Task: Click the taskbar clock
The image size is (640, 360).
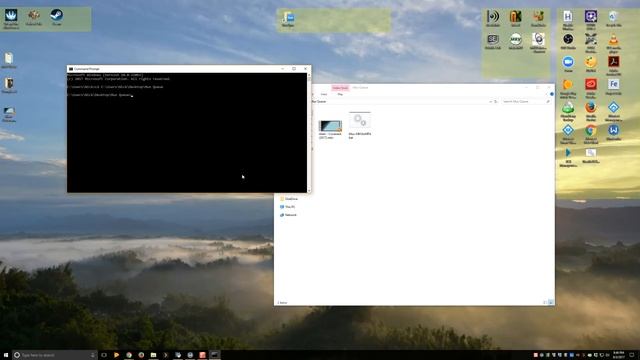Action: 618,355
